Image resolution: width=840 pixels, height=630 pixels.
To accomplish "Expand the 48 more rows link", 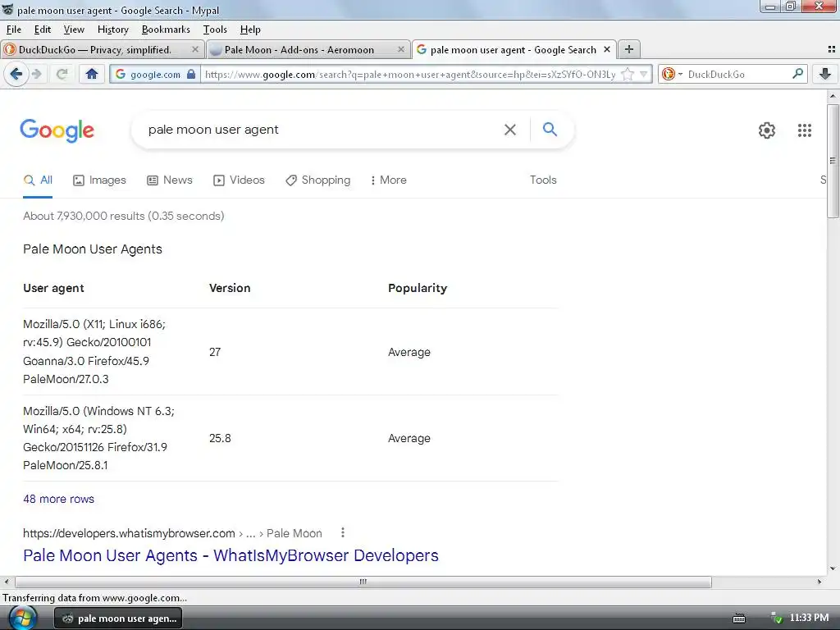I will pyautogui.click(x=58, y=499).
